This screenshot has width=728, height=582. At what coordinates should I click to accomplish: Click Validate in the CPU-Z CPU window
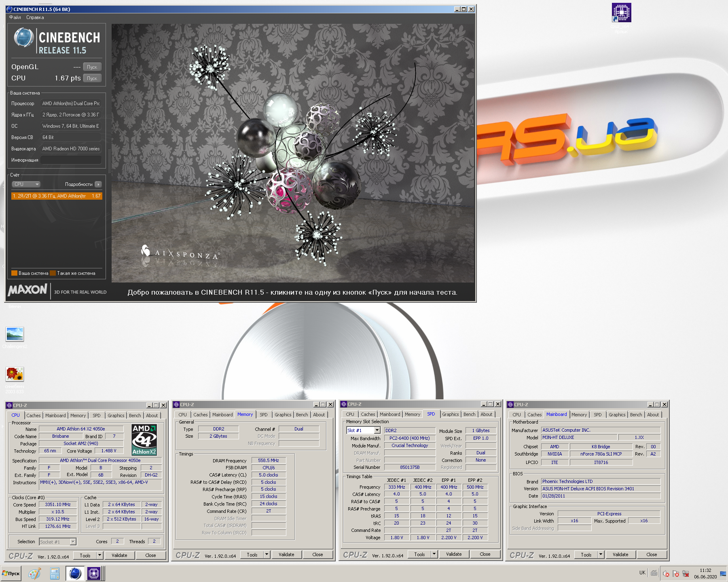coord(120,555)
